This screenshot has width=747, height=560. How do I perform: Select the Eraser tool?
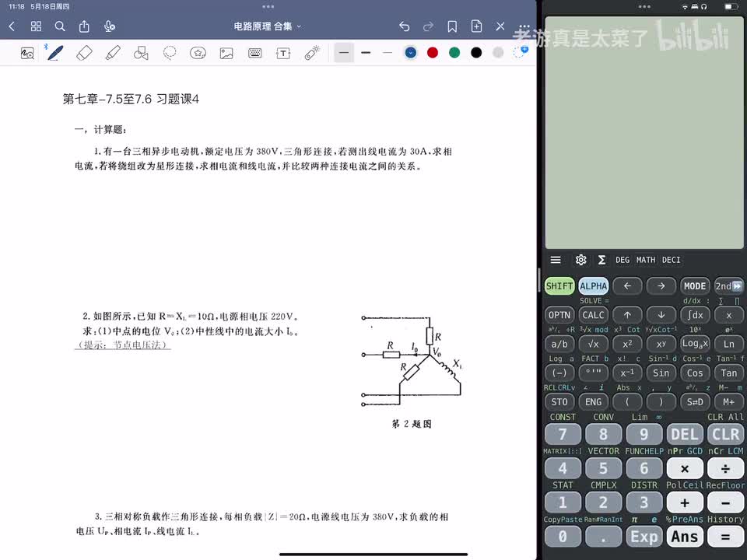point(84,53)
